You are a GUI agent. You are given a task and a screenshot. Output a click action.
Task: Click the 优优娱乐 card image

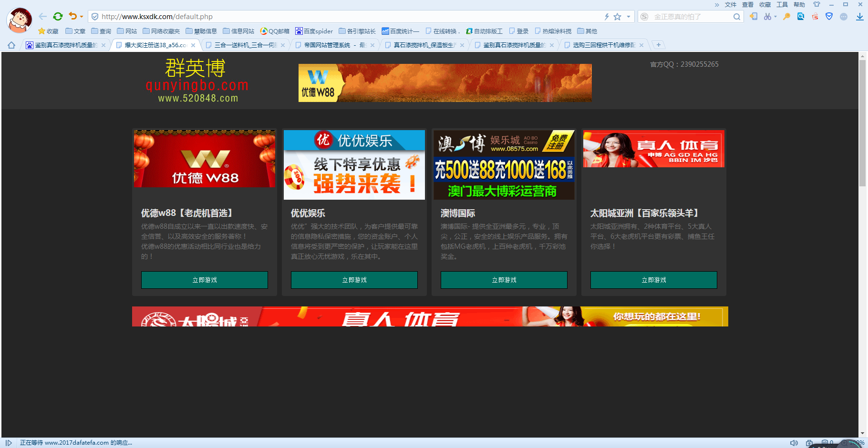click(x=354, y=165)
